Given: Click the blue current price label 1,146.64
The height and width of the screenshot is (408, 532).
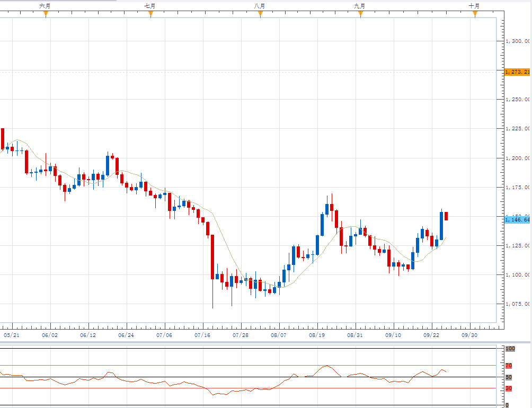Looking at the screenshot, I should pyautogui.click(x=517, y=220).
